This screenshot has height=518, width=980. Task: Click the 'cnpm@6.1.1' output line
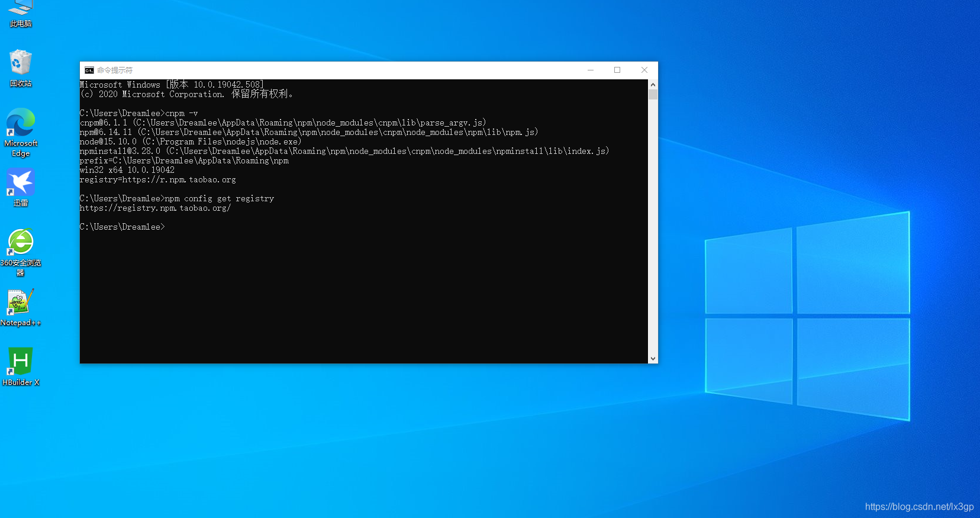tap(283, 123)
